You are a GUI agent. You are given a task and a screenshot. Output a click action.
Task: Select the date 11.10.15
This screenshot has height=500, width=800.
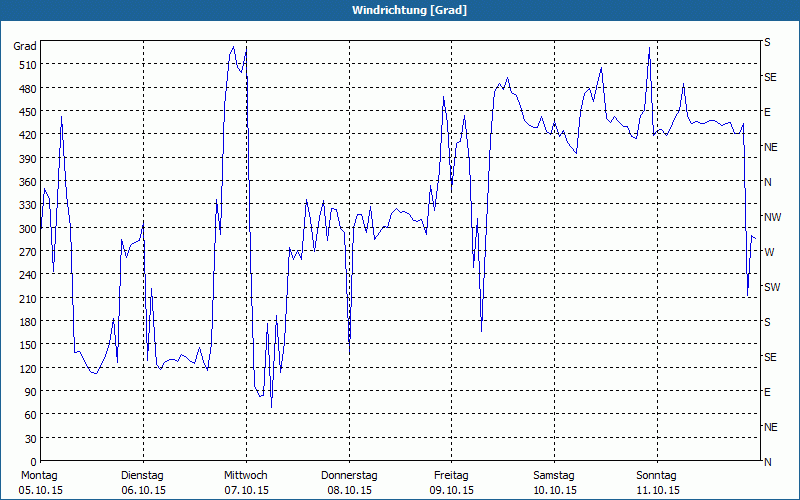pos(658,490)
